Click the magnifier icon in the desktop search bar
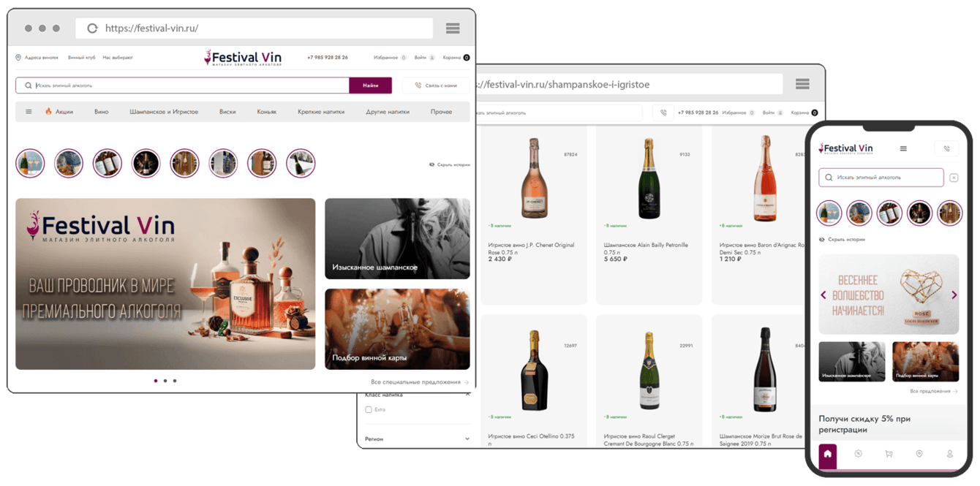 coord(29,86)
